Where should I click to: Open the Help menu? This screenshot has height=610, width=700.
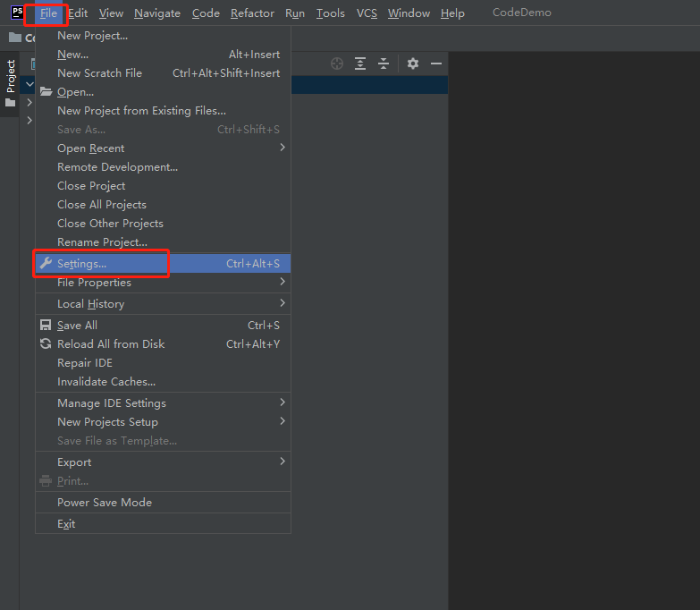coord(452,13)
